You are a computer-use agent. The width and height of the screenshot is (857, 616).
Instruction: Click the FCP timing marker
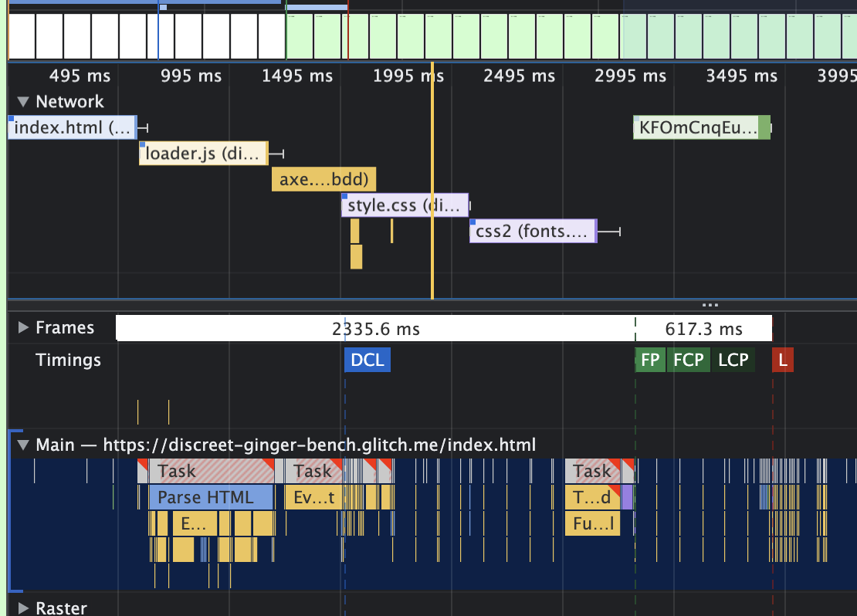[x=689, y=360]
